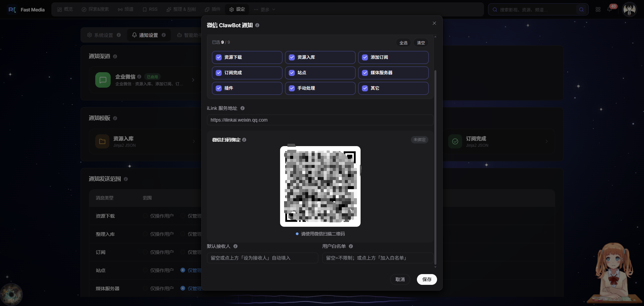Uncheck the 其它 checkbox
The height and width of the screenshot is (306, 644).
[365, 88]
